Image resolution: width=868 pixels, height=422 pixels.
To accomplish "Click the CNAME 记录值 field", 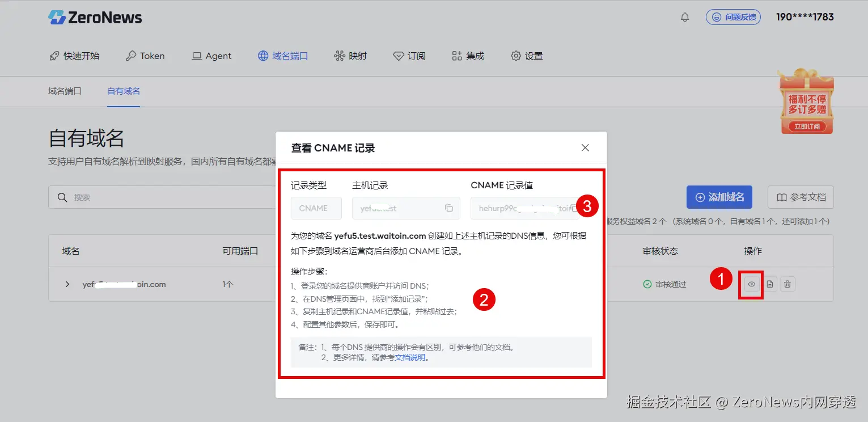I will [524, 208].
